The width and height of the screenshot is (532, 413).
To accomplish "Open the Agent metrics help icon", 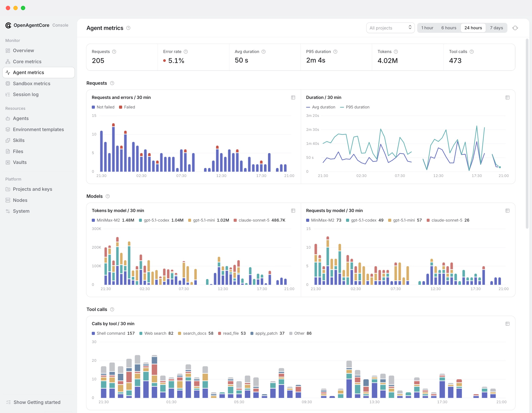I will point(128,28).
